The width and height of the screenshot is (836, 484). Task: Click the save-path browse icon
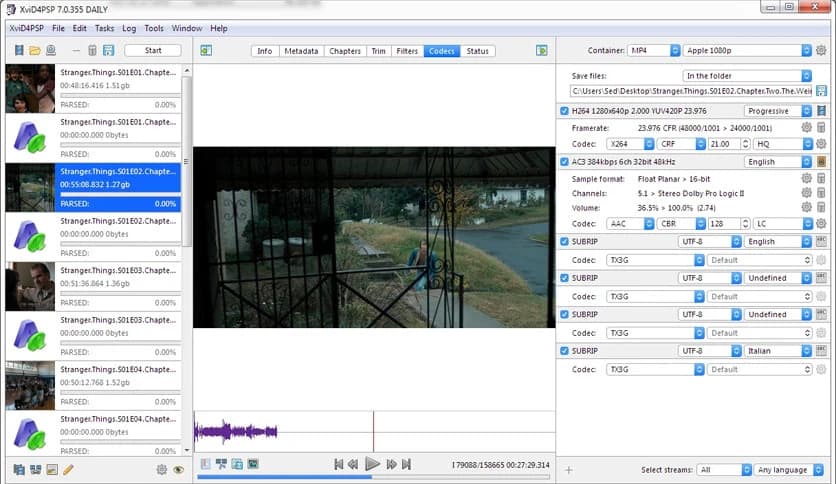point(821,91)
